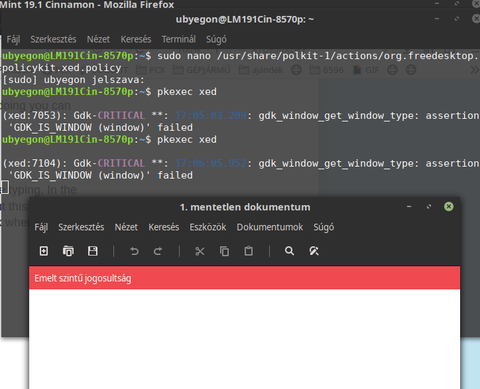Open the Dokumentumok menu in xed
Screen dimensions: 480x389
point(270,227)
